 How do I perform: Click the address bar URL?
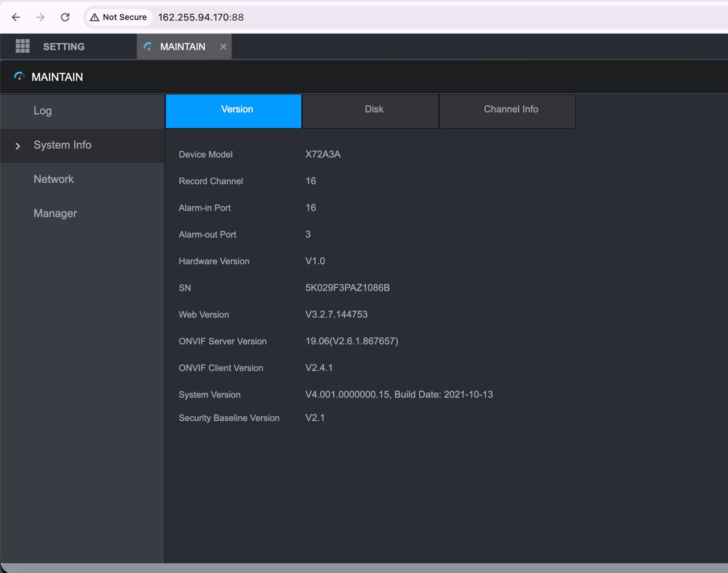click(201, 17)
